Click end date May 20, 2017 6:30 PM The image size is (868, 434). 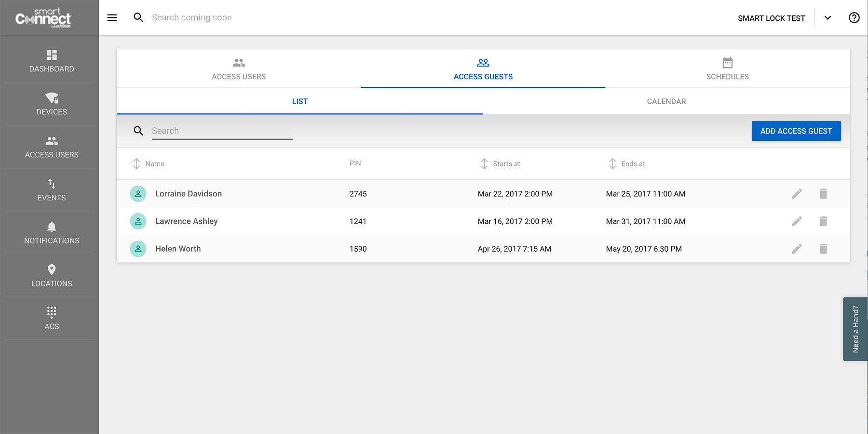click(644, 249)
